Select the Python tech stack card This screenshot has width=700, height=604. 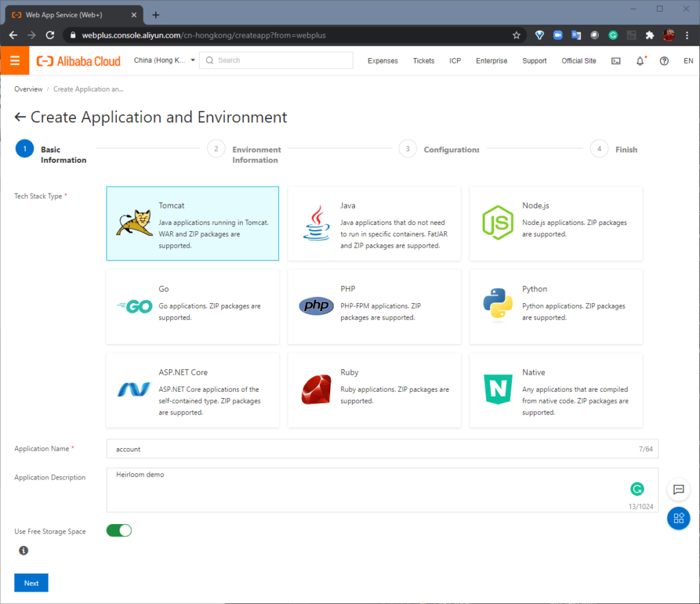tap(556, 307)
